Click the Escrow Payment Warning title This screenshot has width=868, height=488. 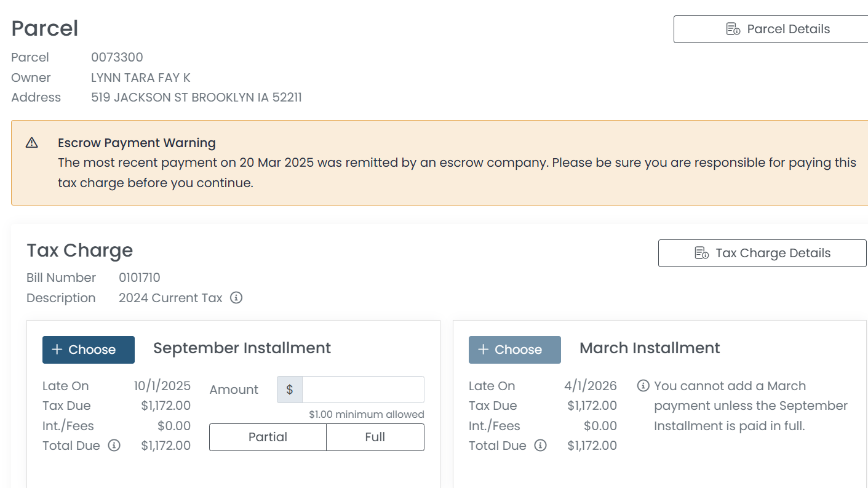(137, 143)
